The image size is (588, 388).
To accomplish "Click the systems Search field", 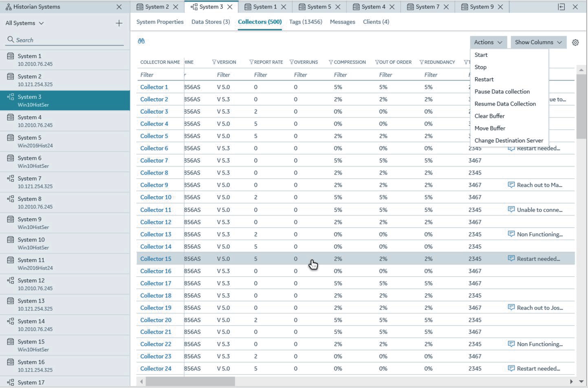I will click(65, 40).
